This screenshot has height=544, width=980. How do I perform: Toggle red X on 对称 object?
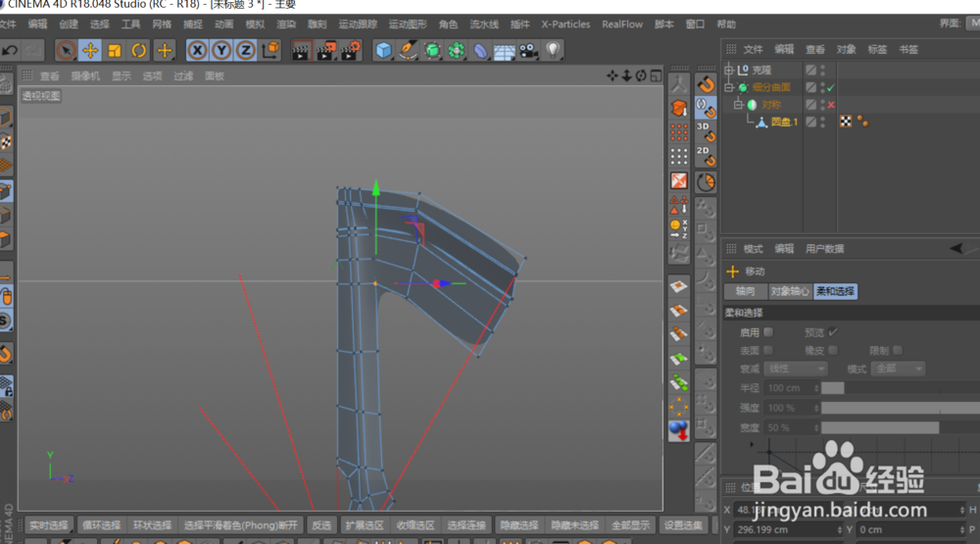(x=831, y=105)
